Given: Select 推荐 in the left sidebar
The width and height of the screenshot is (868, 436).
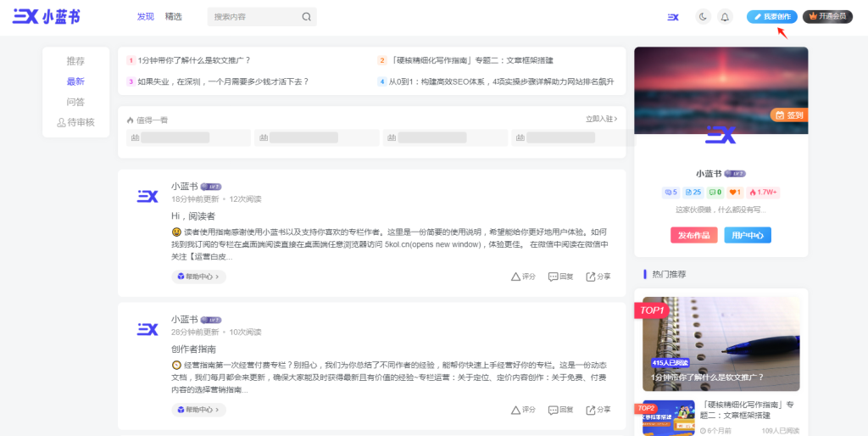Looking at the screenshot, I should pyautogui.click(x=75, y=61).
